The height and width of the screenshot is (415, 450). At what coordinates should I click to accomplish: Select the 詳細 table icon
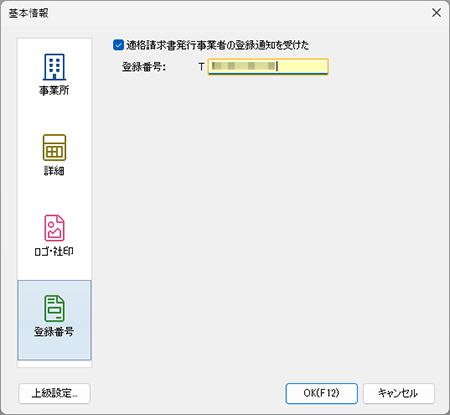54,147
